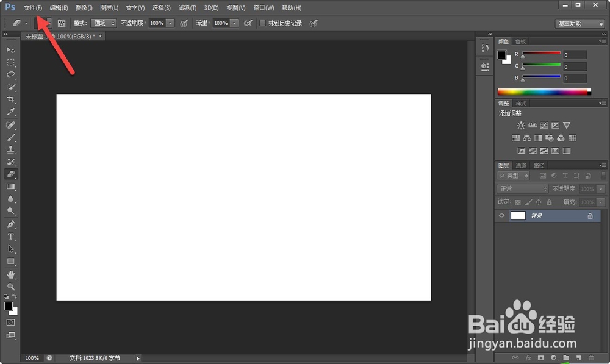
Task: Open the Image menu
Action: tap(84, 8)
